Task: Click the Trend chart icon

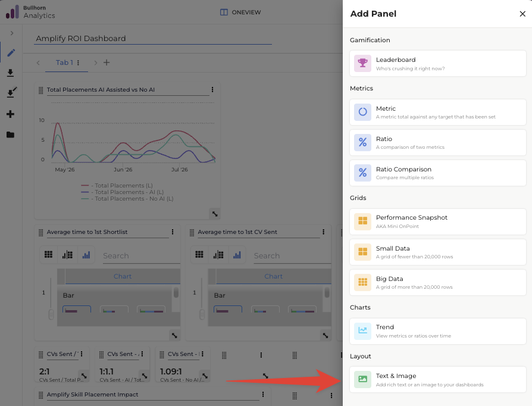Action: tap(362, 331)
